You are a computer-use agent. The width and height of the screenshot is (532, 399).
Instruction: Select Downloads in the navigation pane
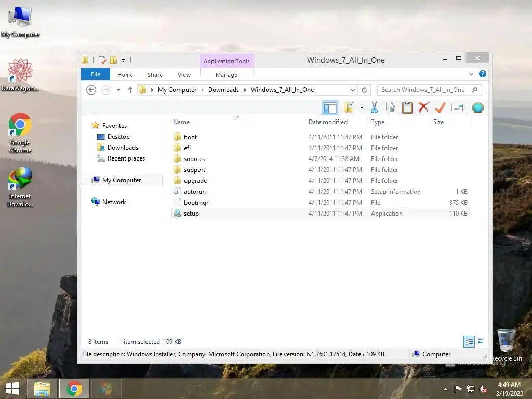123,148
